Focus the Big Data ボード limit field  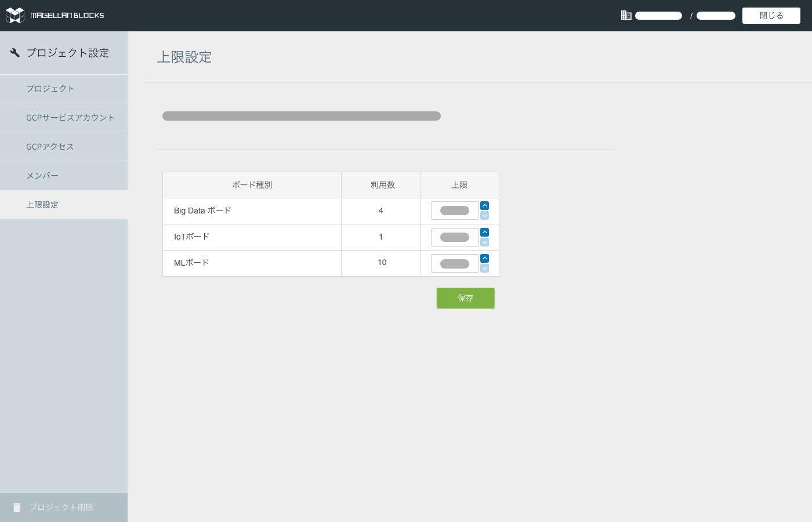click(x=455, y=211)
